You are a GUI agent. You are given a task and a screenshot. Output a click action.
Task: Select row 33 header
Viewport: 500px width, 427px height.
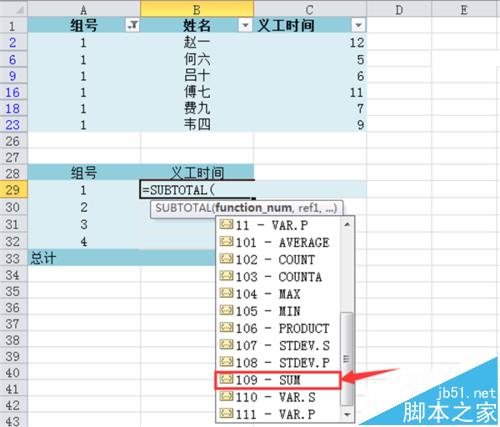pos(13,258)
